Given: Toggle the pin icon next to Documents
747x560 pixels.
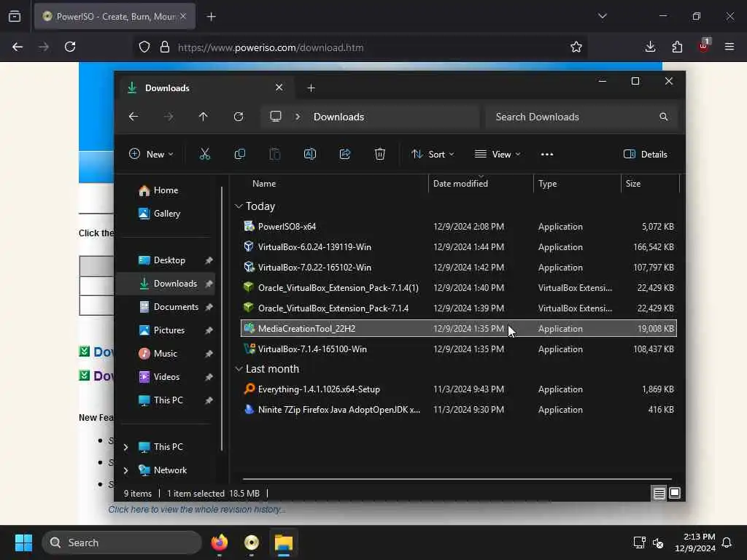Looking at the screenshot, I should (x=209, y=307).
